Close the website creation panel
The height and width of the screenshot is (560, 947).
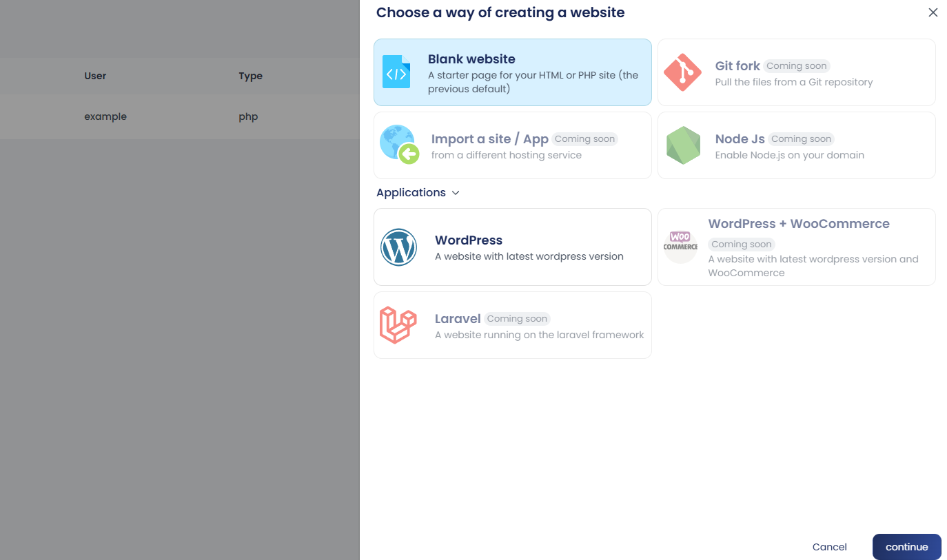[933, 12]
